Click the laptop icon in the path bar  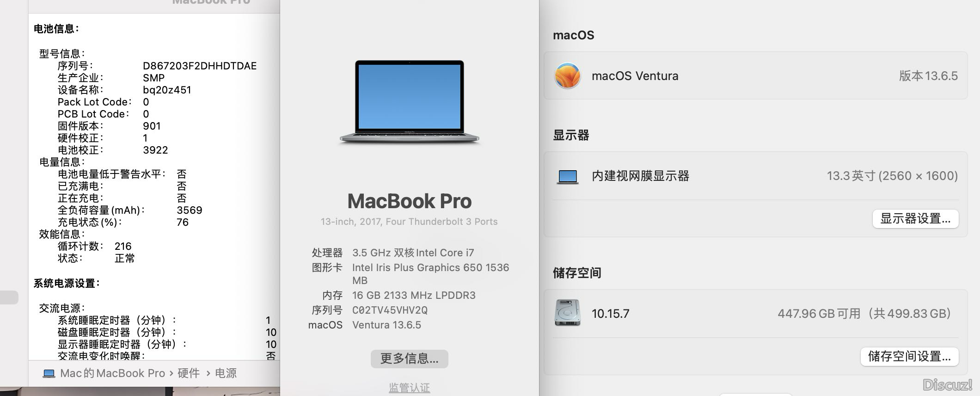click(49, 373)
